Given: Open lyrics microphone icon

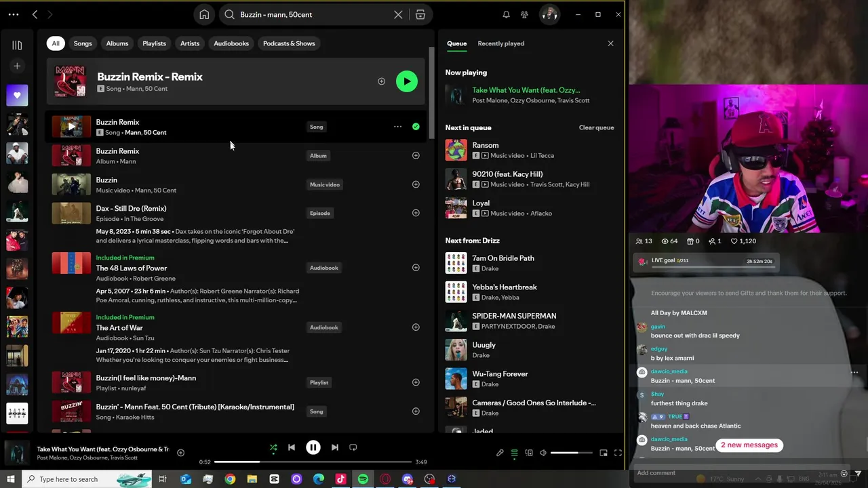Looking at the screenshot, I should coord(500,453).
